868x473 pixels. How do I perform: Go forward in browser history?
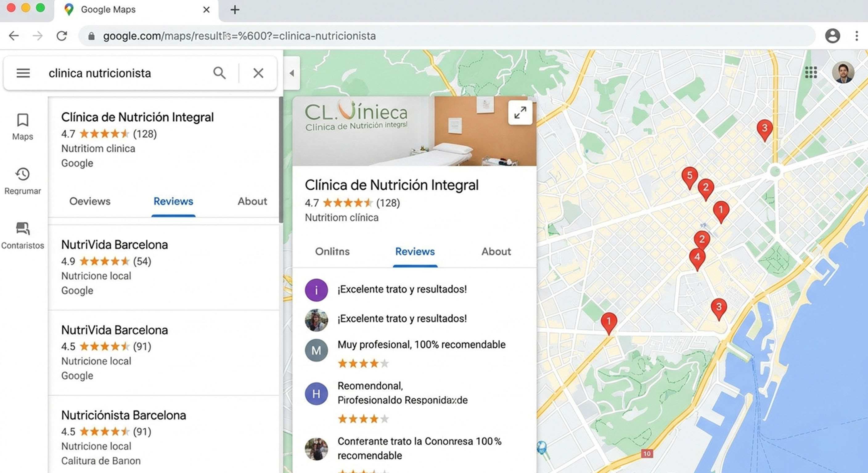tap(37, 36)
